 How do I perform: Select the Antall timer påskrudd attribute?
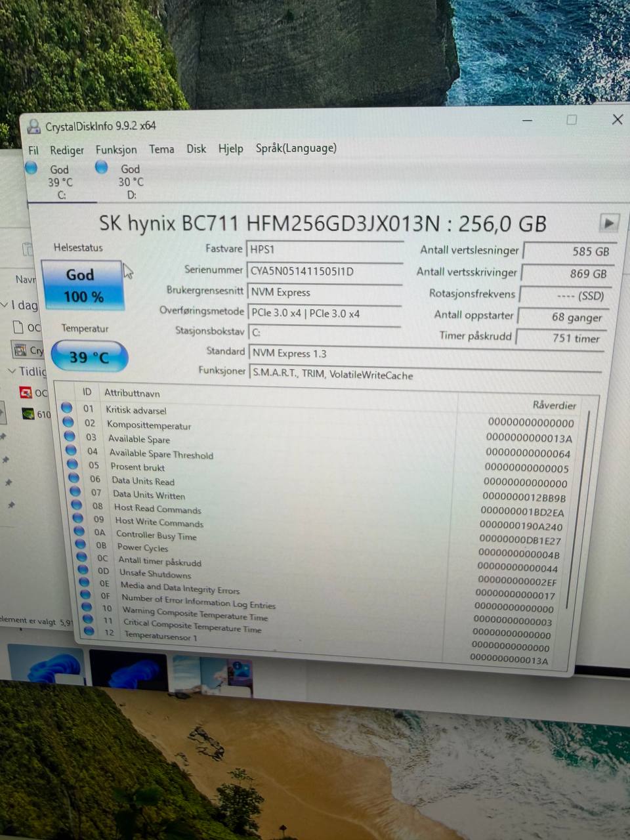point(159,561)
